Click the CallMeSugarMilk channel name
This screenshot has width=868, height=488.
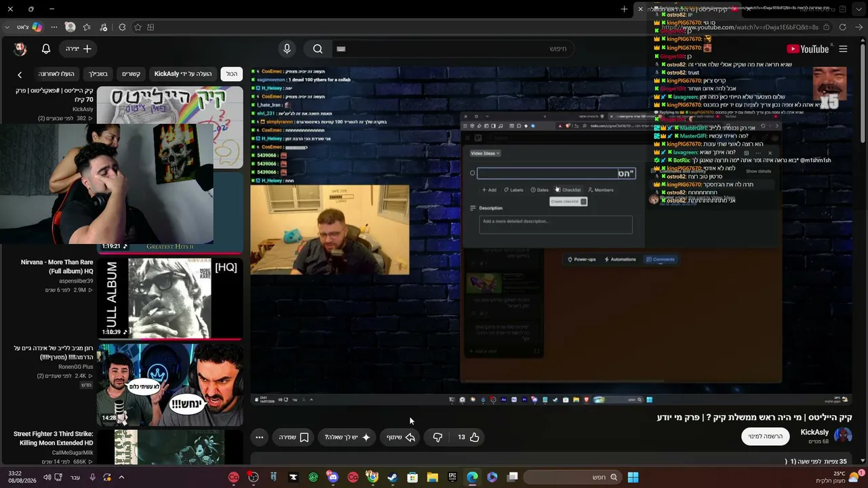(73, 452)
